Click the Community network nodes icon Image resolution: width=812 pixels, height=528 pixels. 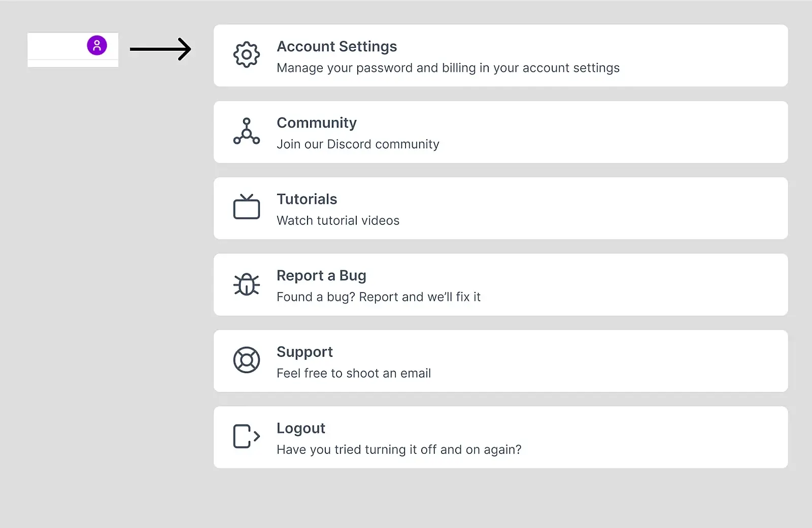(x=247, y=131)
